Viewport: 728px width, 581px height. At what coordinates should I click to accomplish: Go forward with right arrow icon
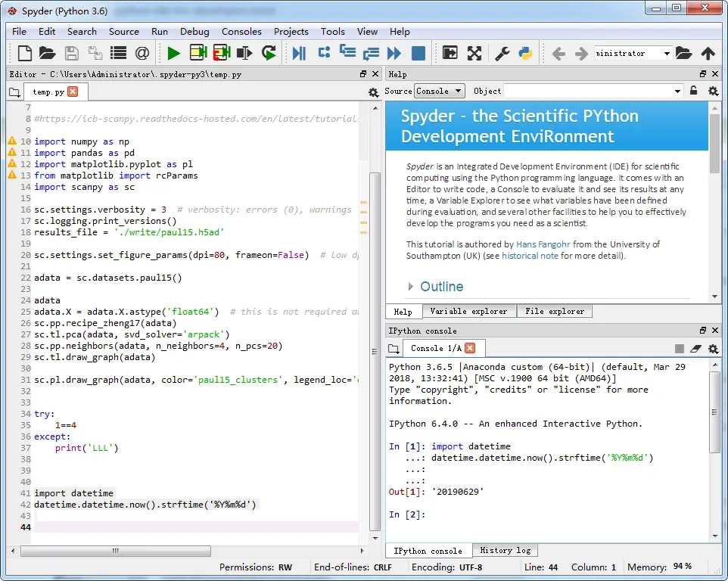pos(581,54)
